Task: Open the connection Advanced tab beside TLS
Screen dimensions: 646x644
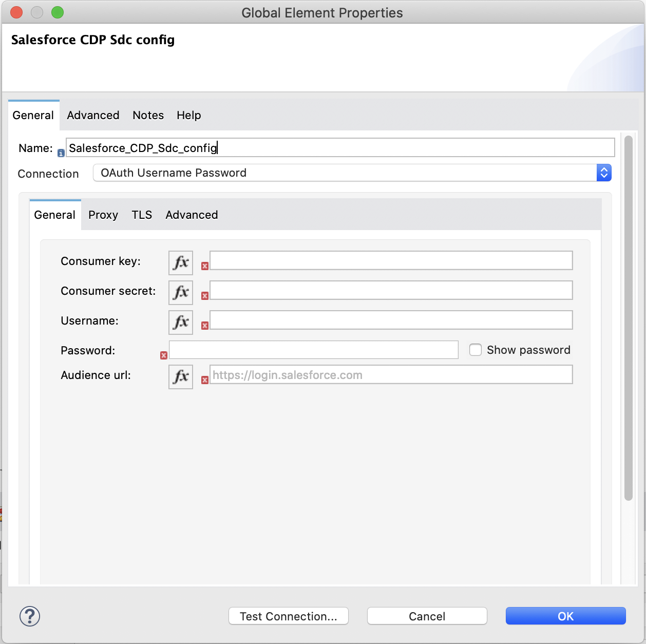Action: 192,215
